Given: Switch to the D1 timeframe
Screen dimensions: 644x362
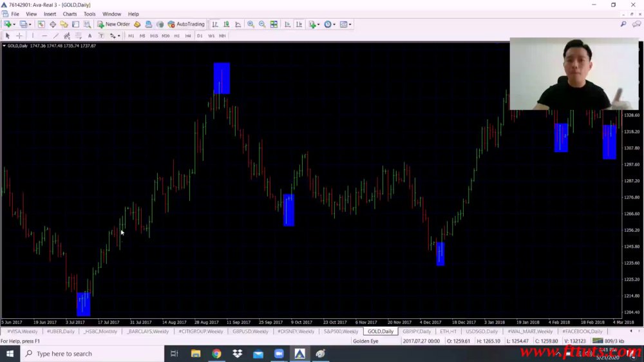Looking at the screenshot, I should coord(200,35).
